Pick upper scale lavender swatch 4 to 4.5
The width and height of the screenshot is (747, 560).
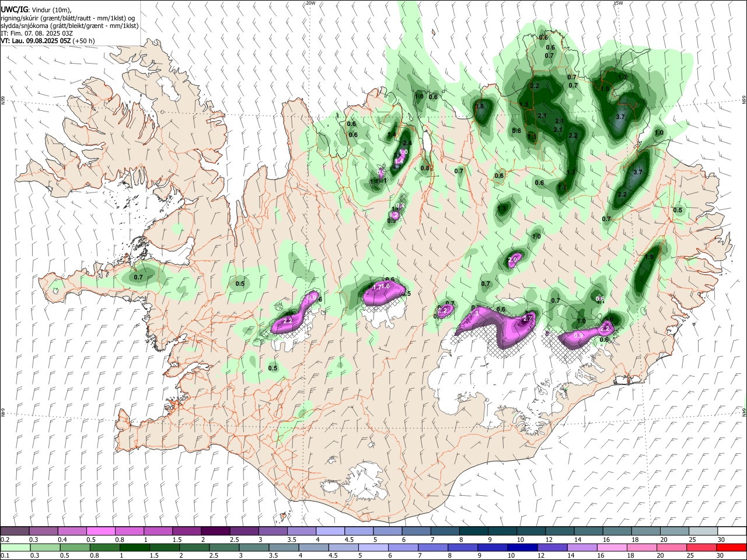(x=330, y=531)
